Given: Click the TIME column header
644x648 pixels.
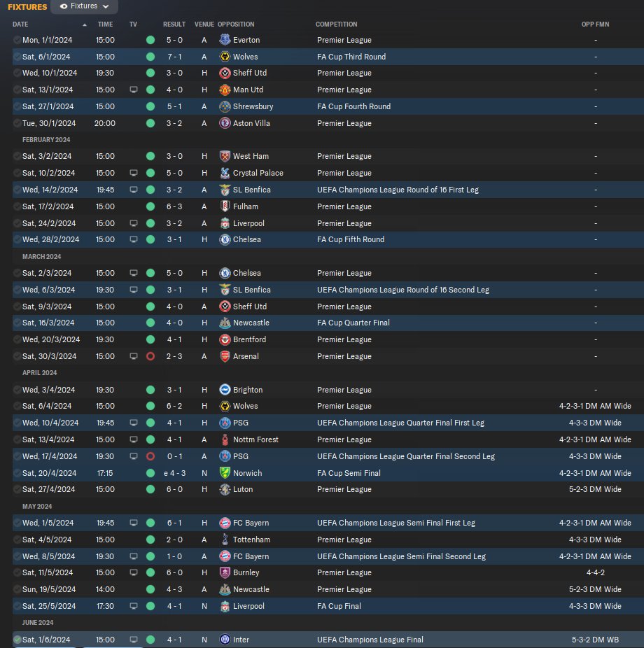Looking at the screenshot, I should pyautogui.click(x=105, y=24).
